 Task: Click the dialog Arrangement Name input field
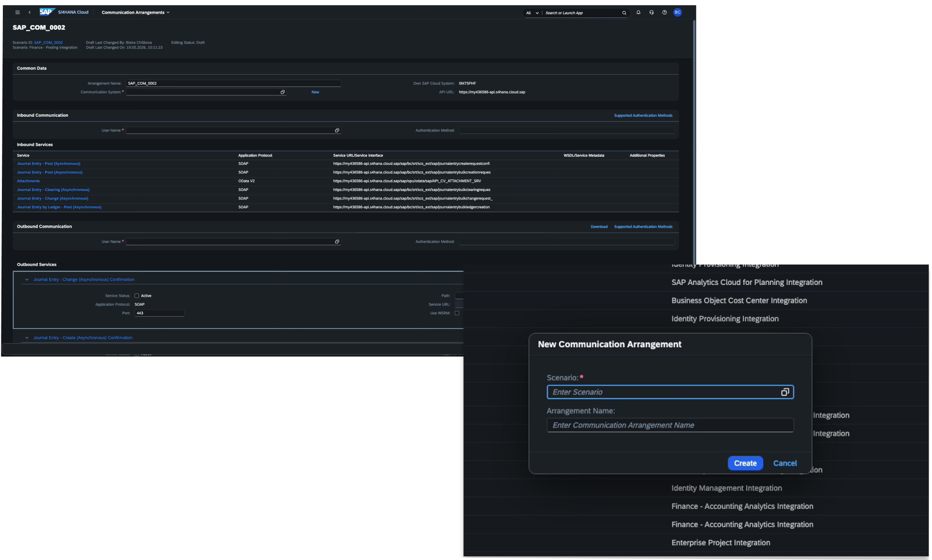[x=670, y=425]
